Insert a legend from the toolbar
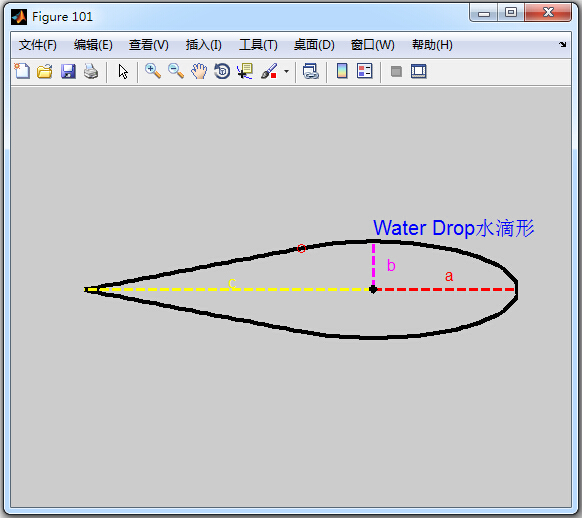 [x=364, y=71]
